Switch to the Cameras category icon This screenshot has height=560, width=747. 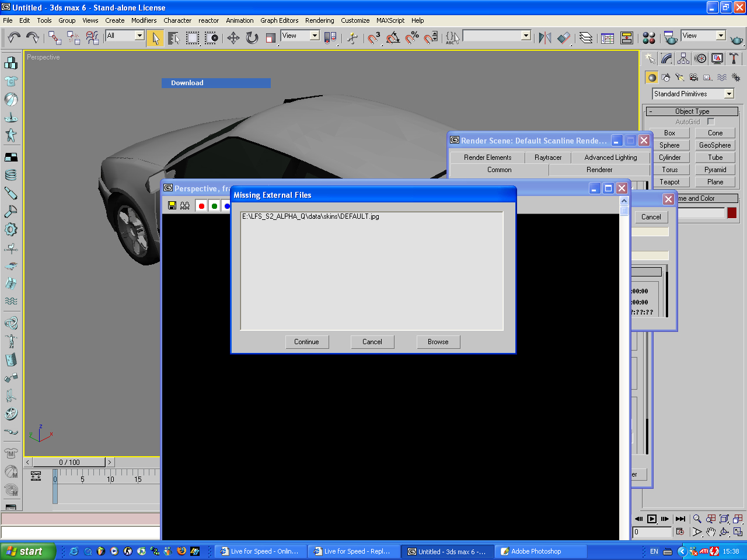coord(694,78)
